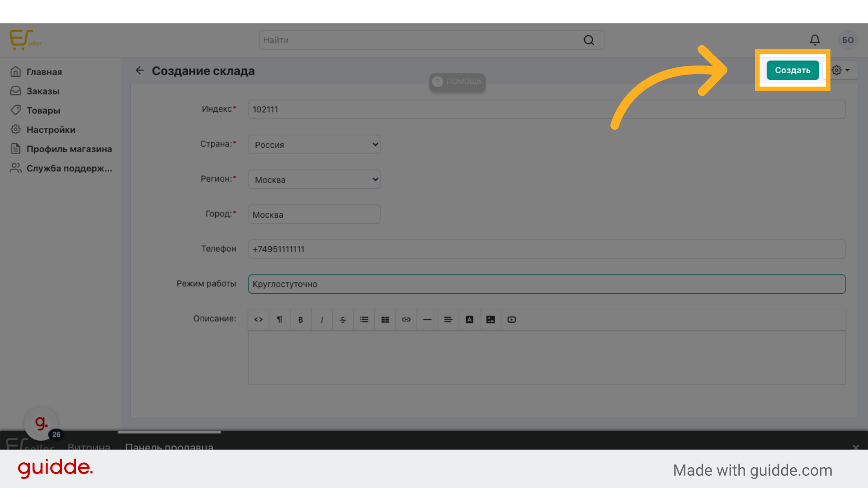Expand the Регион dropdown
Image resolution: width=868 pixels, height=488 pixels.
click(x=315, y=179)
